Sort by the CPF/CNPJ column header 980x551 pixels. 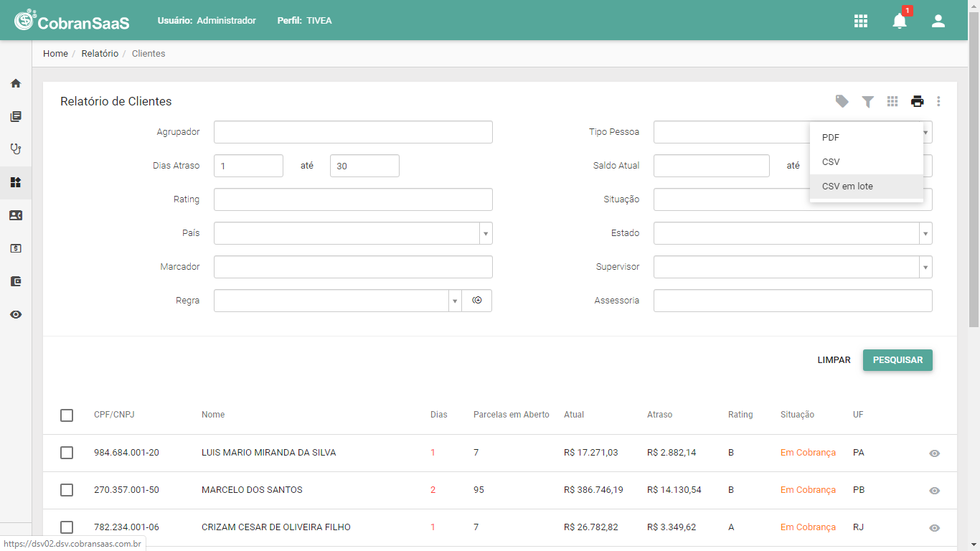point(114,415)
